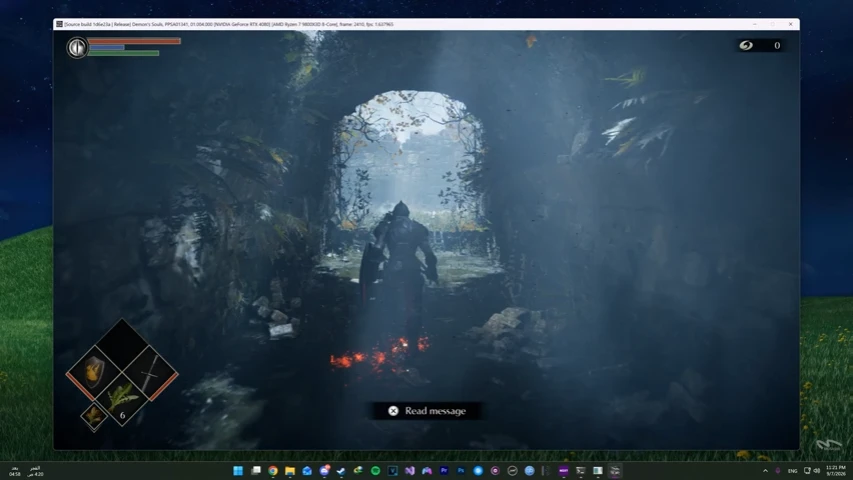Open the Mail app from the taskbar
Screen dimensions: 853x480
(x=307, y=471)
